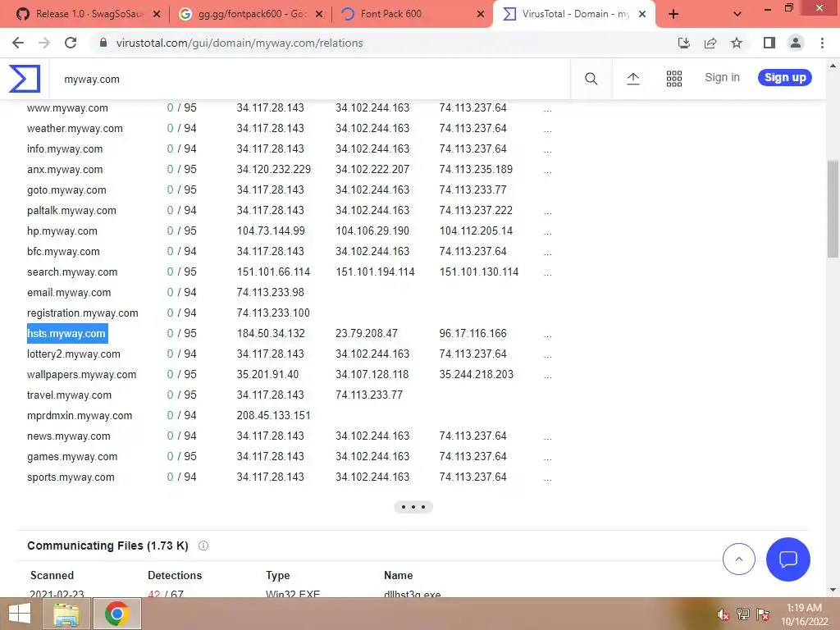Expand more IPs for hsts.myway.com row
The width and height of the screenshot is (840, 630).
(547, 336)
